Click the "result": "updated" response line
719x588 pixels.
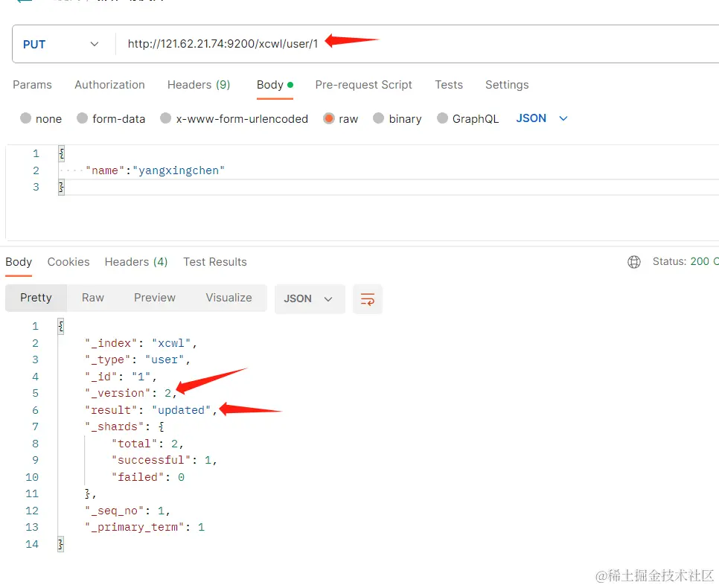pyautogui.click(x=151, y=411)
